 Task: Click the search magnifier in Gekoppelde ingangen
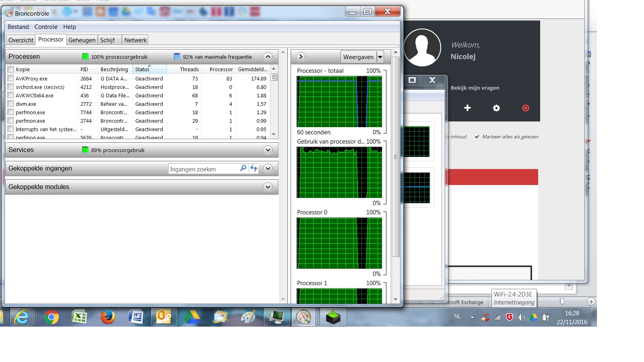pyautogui.click(x=243, y=169)
